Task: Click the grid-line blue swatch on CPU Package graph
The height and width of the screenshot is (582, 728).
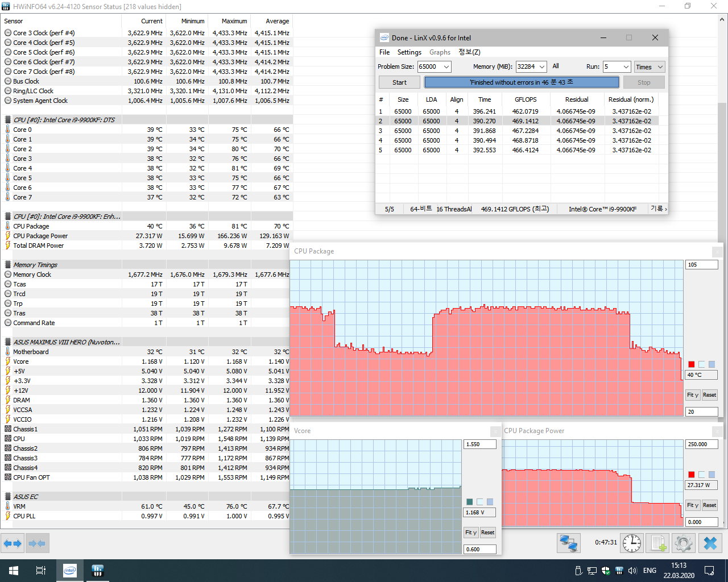Action: (712, 364)
